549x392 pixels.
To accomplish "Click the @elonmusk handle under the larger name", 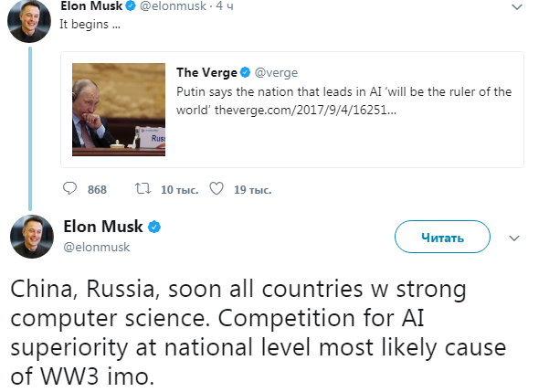I will [96, 247].
